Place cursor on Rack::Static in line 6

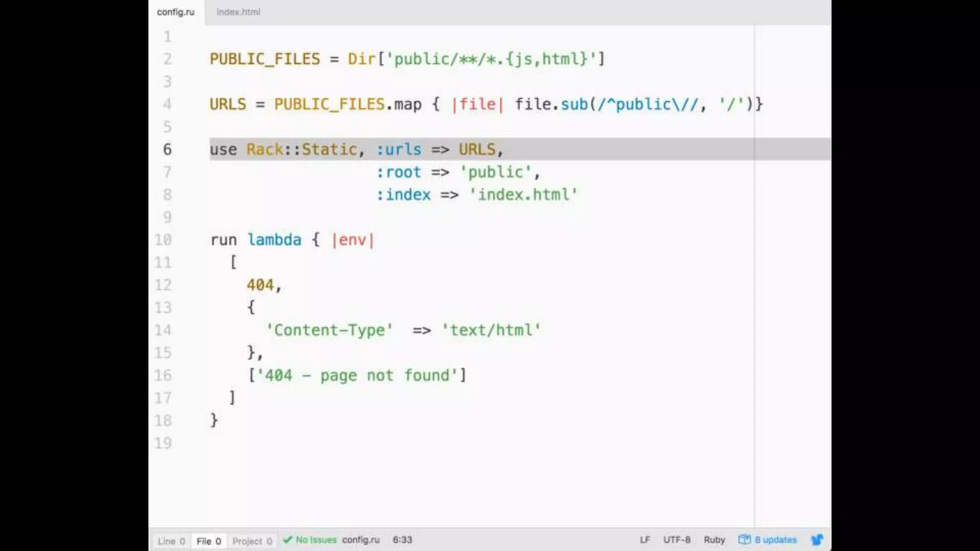click(x=301, y=149)
